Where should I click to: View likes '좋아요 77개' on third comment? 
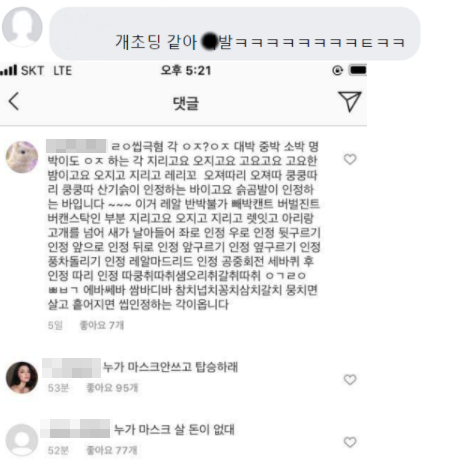tap(112, 450)
